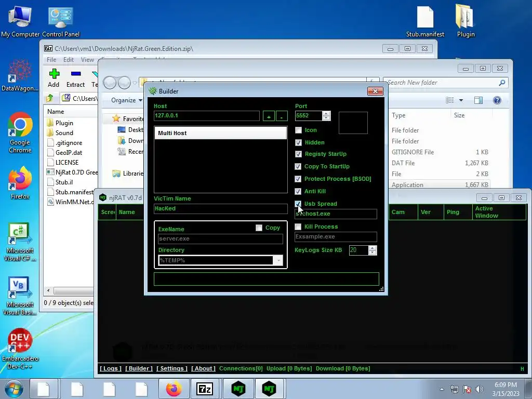The height and width of the screenshot is (399, 532).
Task: Click Add button in 7-Zip toolbar
Action: click(54, 78)
